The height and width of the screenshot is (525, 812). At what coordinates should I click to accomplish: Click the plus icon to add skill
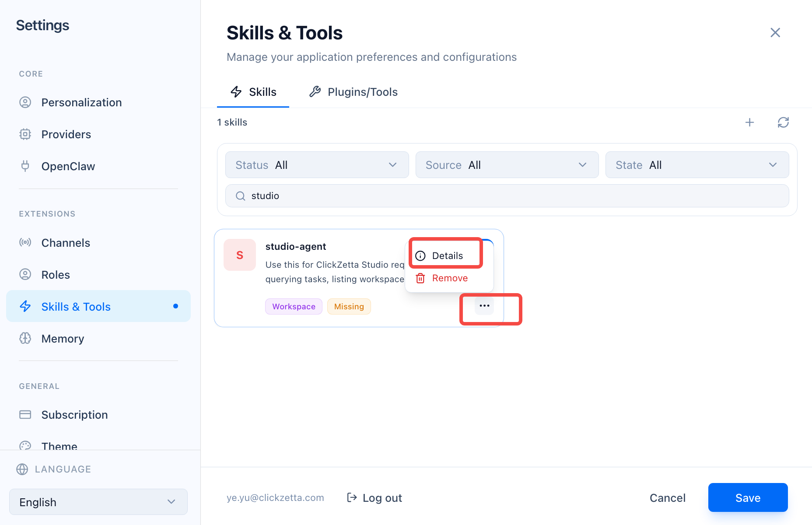coord(749,122)
